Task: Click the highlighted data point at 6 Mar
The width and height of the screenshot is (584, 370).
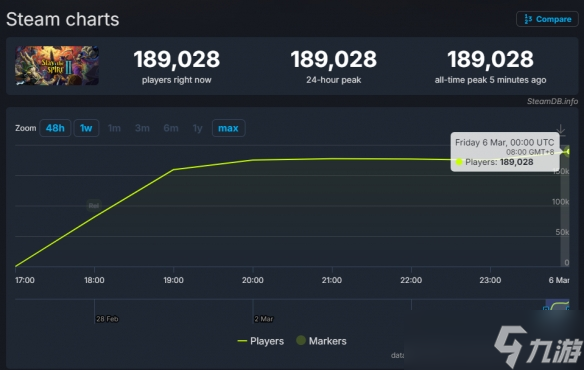Action: tap(568, 151)
